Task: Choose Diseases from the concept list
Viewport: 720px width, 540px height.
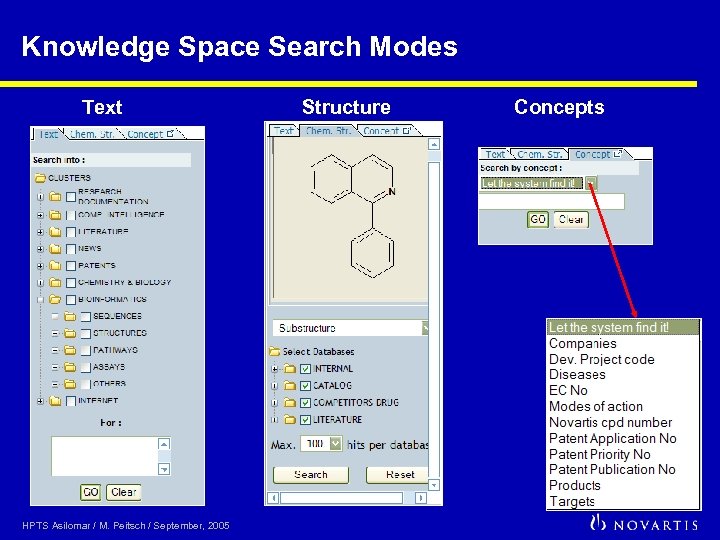Action: click(x=577, y=375)
